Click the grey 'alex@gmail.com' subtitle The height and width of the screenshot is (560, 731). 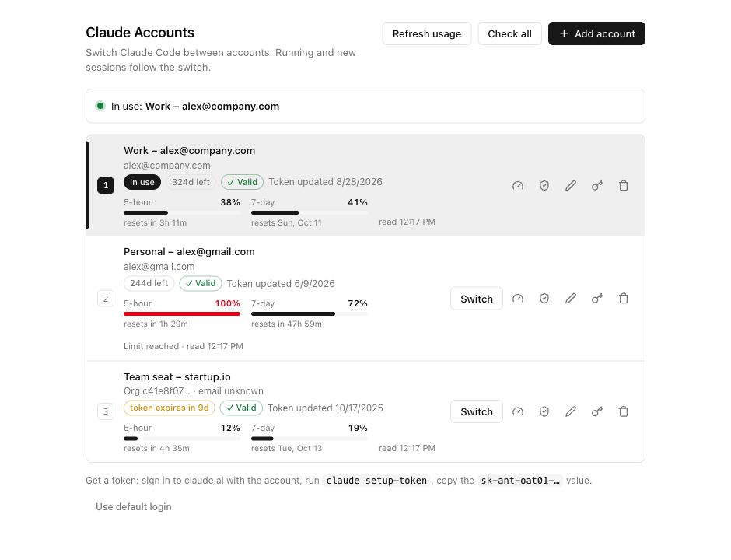coord(159,267)
